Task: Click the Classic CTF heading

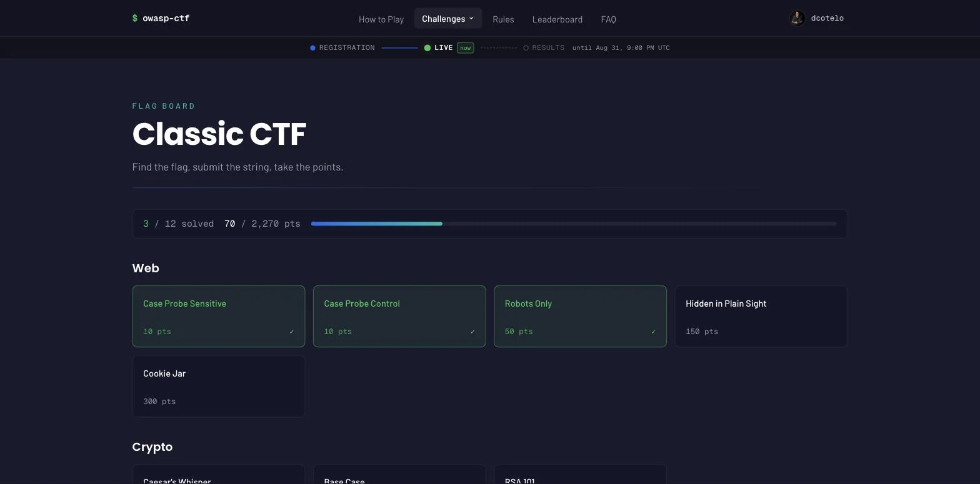Action: pos(219,134)
